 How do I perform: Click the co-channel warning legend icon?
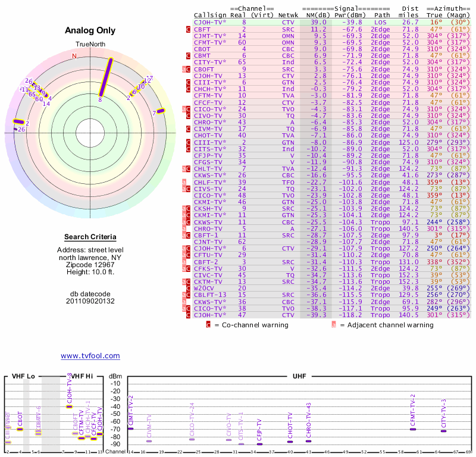click(x=208, y=325)
